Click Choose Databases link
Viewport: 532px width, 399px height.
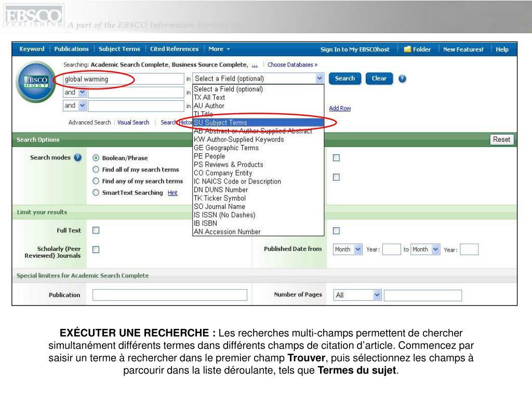click(x=292, y=65)
